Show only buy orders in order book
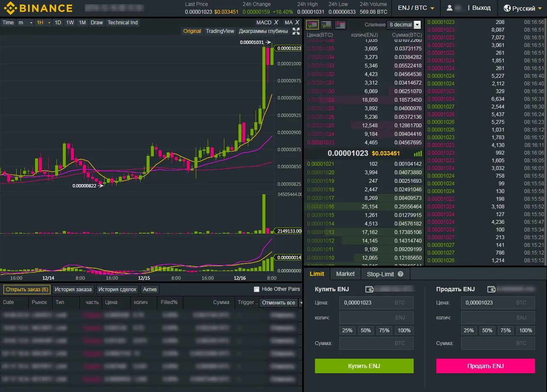The image size is (547, 392). click(326, 25)
